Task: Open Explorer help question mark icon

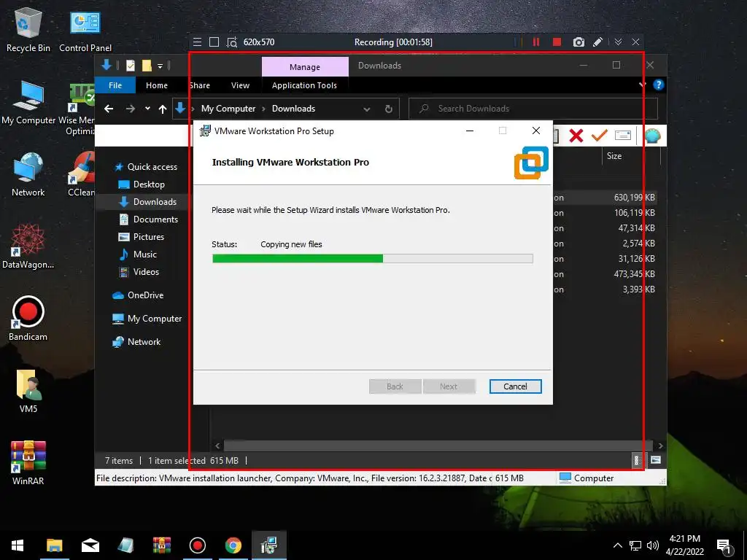Action: 659,85
